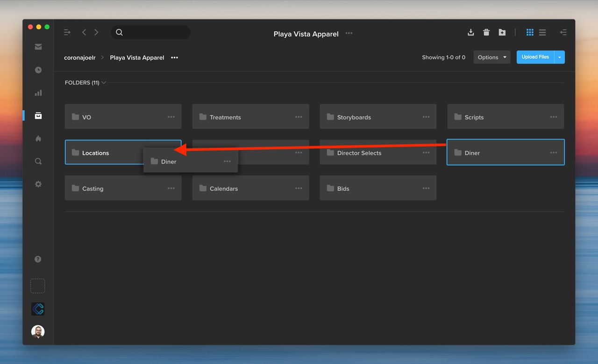Open the Calendars folder
The width and height of the screenshot is (598, 364).
250,188
